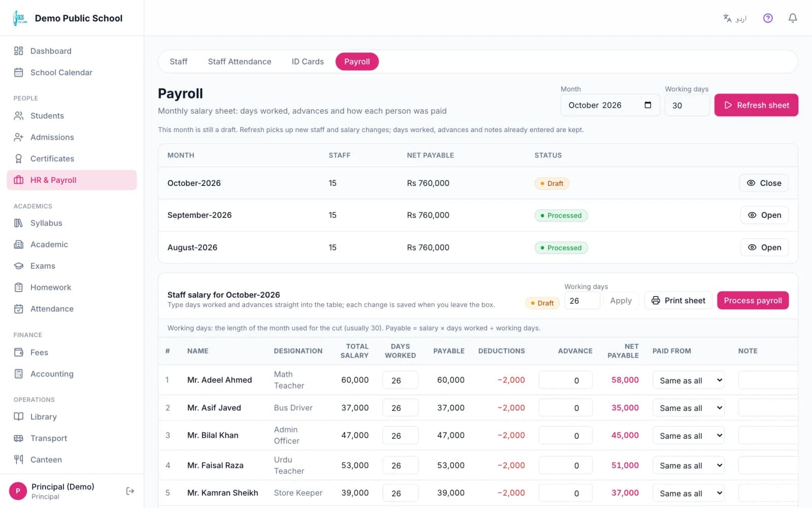Click Apply next to working days

[x=621, y=300]
